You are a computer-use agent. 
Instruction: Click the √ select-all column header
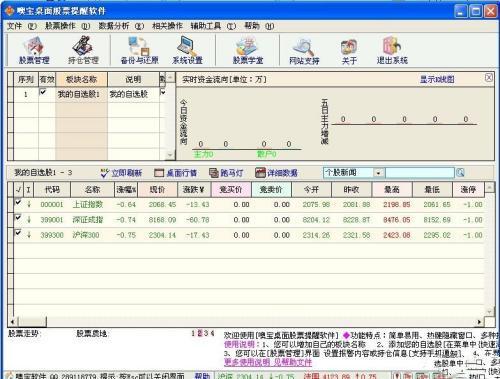point(19,190)
